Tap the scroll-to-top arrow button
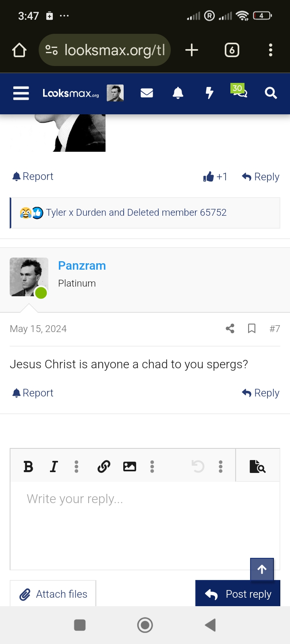Image resolution: width=290 pixels, height=644 pixels. pyautogui.click(x=262, y=569)
